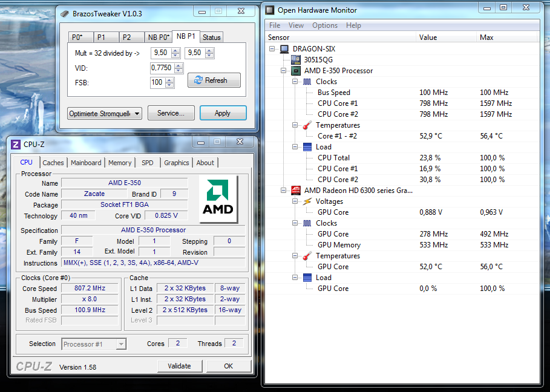This screenshot has width=550, height=392.
Task: Select the CPU Core #1 clock row
Action: tap(402, 103)
